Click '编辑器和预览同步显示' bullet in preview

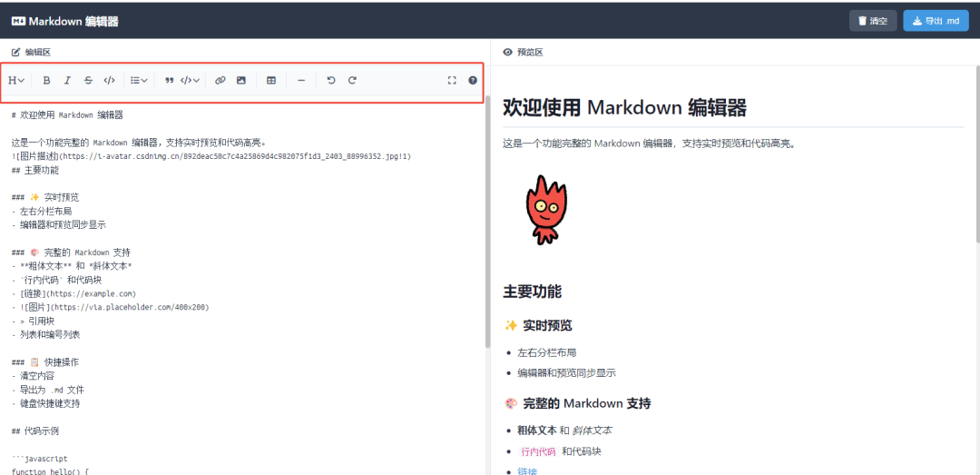(566, 373)
